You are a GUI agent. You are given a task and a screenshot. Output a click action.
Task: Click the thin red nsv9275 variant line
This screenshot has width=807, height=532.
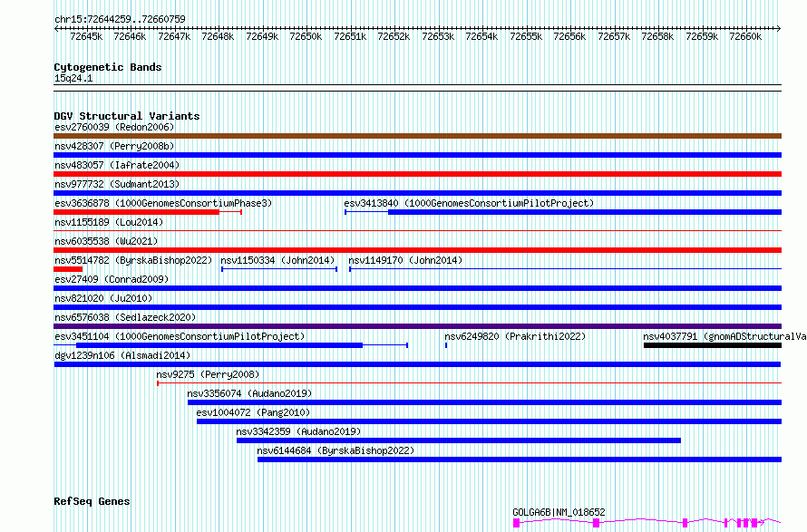click(470, 383)
